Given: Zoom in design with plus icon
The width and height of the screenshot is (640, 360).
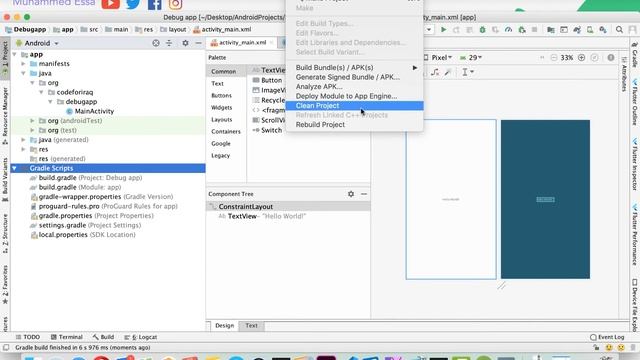Looking at the screenshot, I should point(581,58).
